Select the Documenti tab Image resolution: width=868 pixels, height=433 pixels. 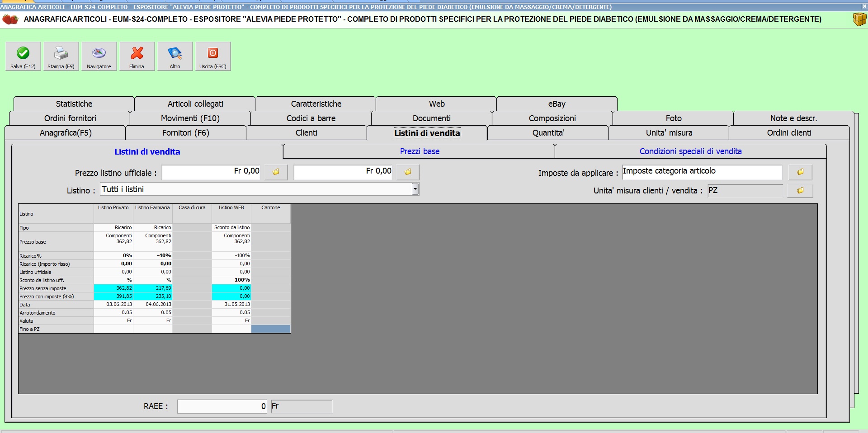click(432, 118)
